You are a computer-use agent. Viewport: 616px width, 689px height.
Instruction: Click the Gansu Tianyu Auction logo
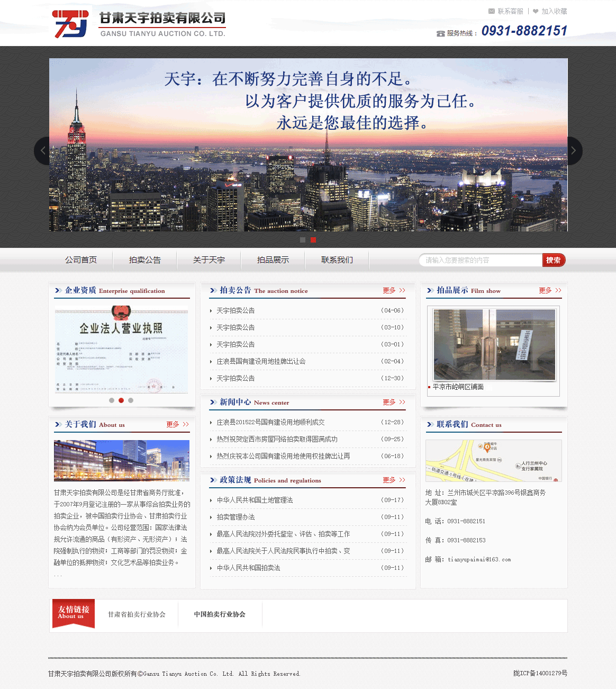tap(139, 24)
